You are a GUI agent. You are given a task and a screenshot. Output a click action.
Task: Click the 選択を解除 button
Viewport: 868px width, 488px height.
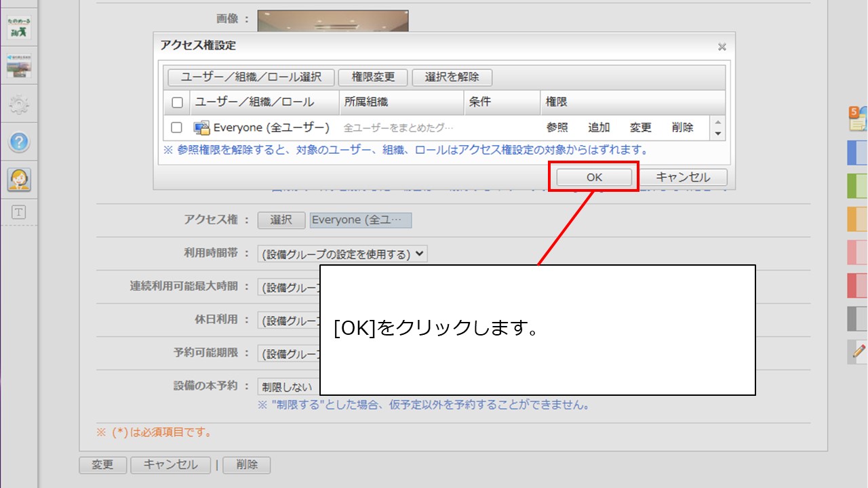[452, 77]
